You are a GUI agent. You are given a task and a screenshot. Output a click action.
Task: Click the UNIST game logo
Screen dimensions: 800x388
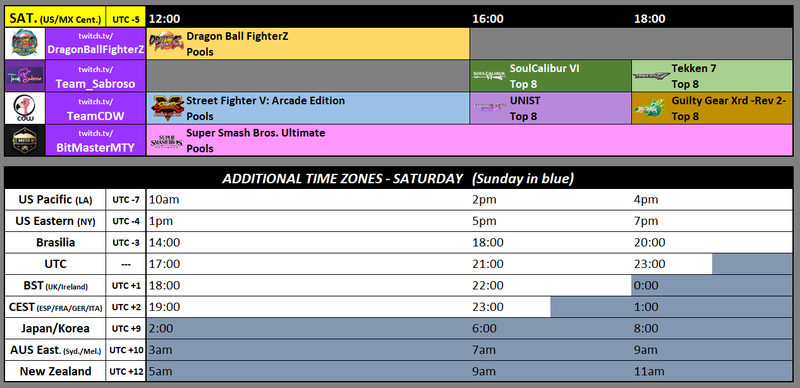(x=489, y=107)
